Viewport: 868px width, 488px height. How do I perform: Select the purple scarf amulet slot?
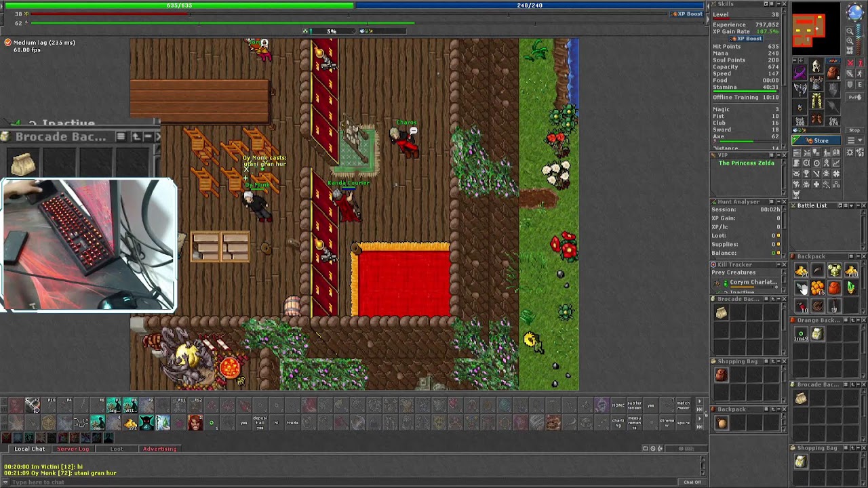[x=800, y=73]
